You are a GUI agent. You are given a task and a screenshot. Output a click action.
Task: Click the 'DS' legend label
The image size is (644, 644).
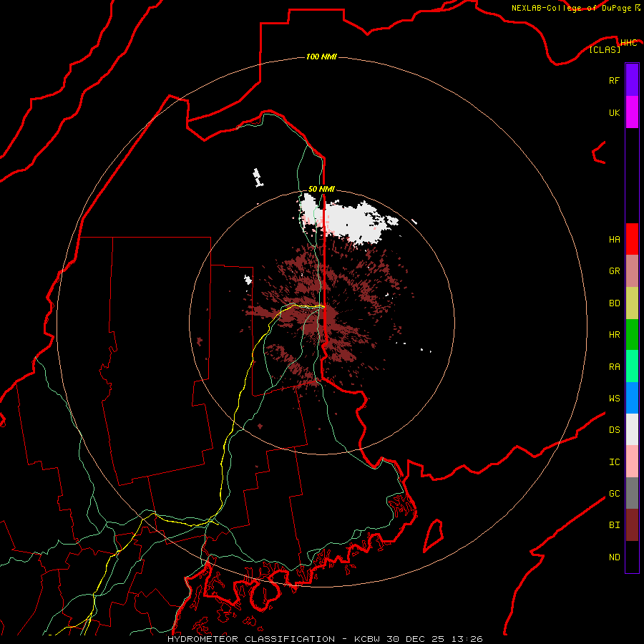[614, 430]
